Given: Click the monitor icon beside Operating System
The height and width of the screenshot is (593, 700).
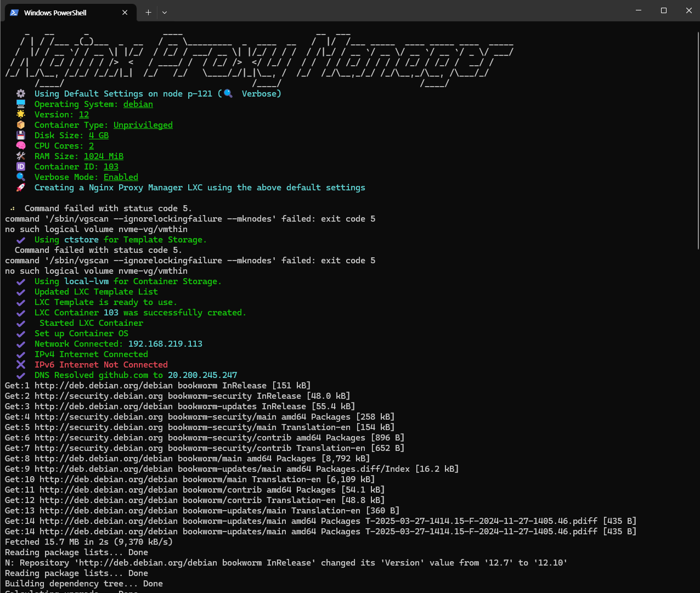Looking at the screenshot, I should 21,104.
